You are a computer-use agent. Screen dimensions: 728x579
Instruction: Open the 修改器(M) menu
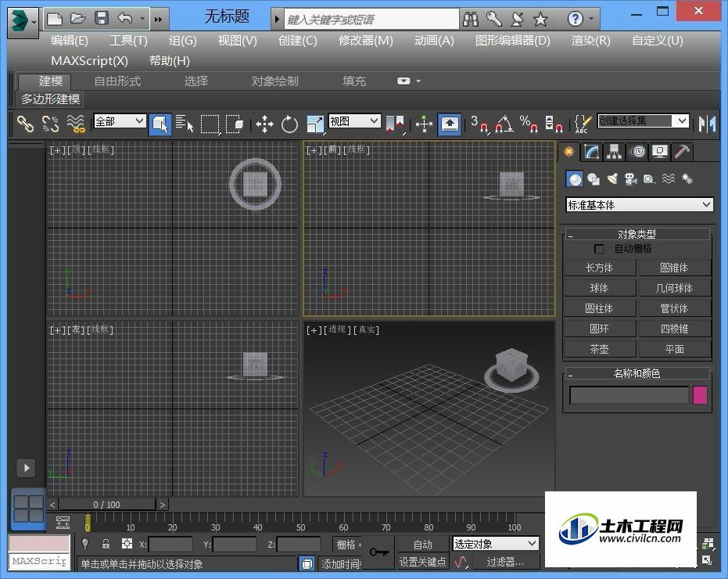point(366,41)
